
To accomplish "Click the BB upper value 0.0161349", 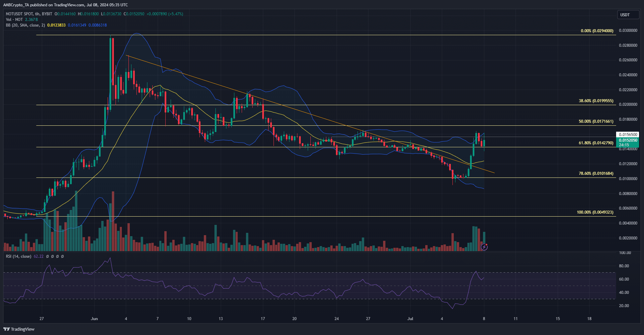I will click(x=77, y=25).
